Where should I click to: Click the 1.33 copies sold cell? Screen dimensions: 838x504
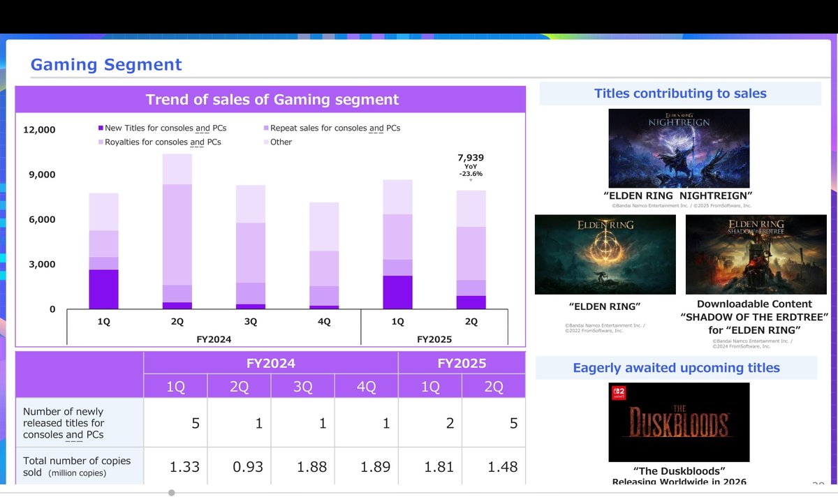point(175,466)
